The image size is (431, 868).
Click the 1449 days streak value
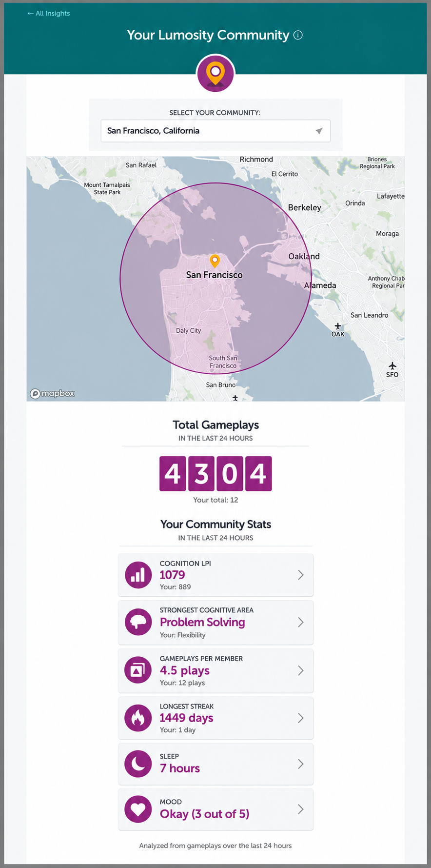pos(187,718)
